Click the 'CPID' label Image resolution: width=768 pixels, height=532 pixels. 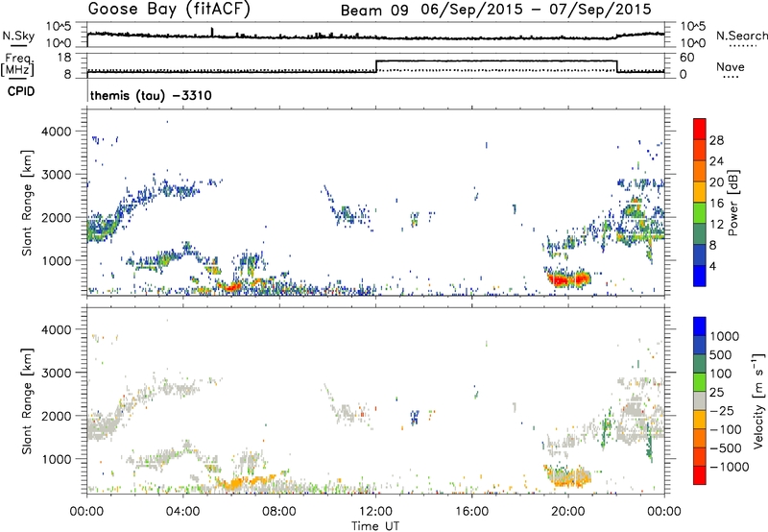click(x=21, y=91)
